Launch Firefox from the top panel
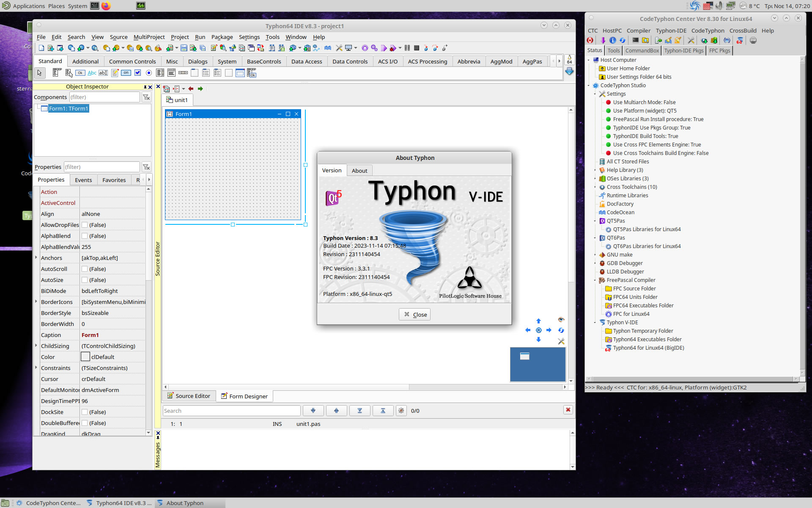This screenshot has width=812, height=508. coord(106,6)
